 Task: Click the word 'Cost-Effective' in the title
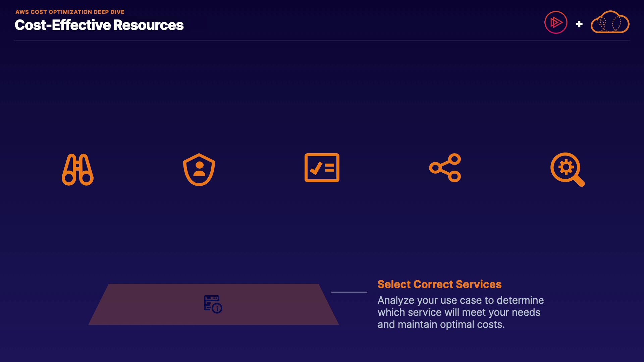click(x=63, y=25)
